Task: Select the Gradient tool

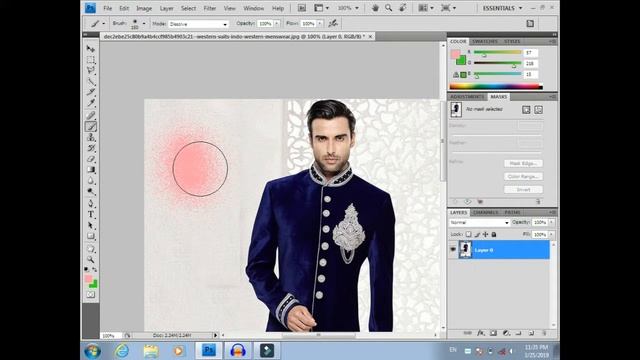Action: 91,170
